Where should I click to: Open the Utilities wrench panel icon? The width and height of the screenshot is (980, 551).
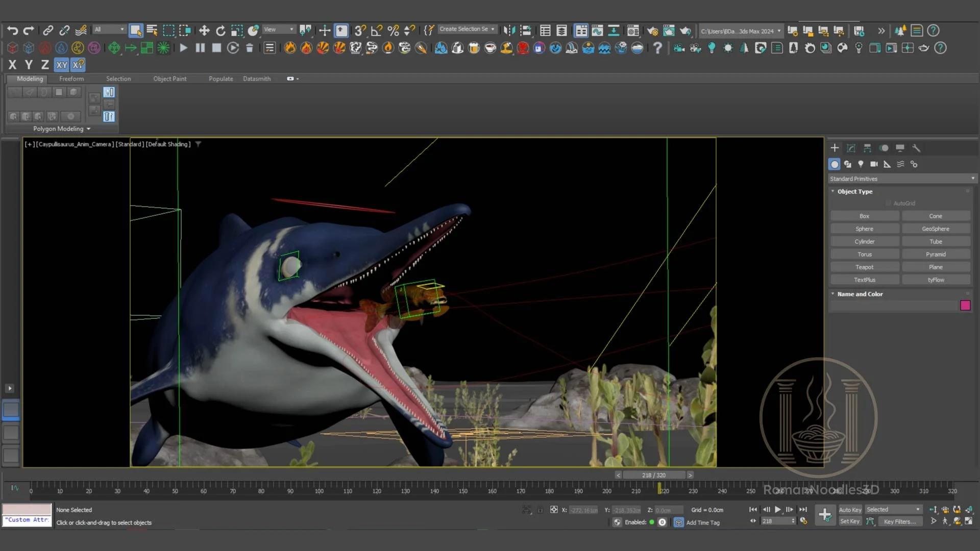coord(916,148)
